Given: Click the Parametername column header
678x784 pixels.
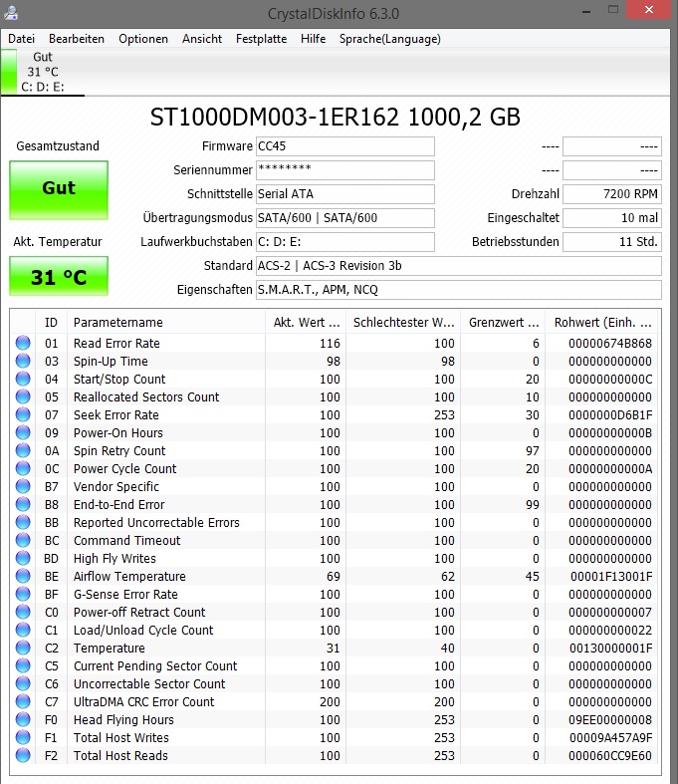Looking at the screenshot, I should pyautogui.click(x=165, y=323).
